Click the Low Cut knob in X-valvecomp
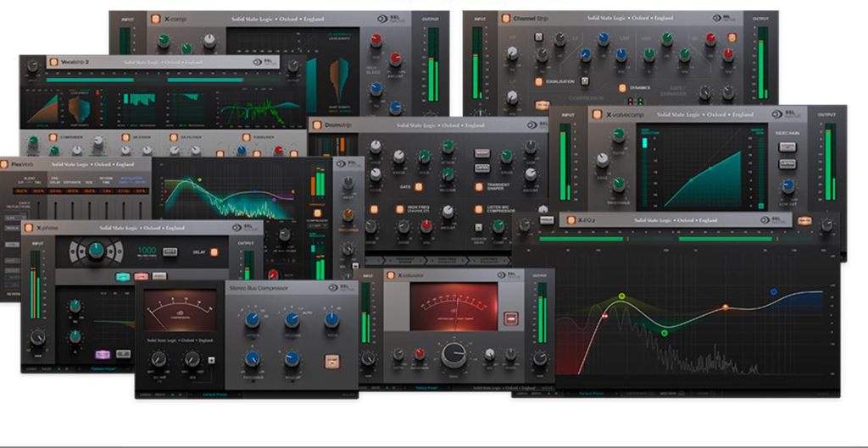The height and width of the screenshot is (448, 868). click(x=788, y=185)
